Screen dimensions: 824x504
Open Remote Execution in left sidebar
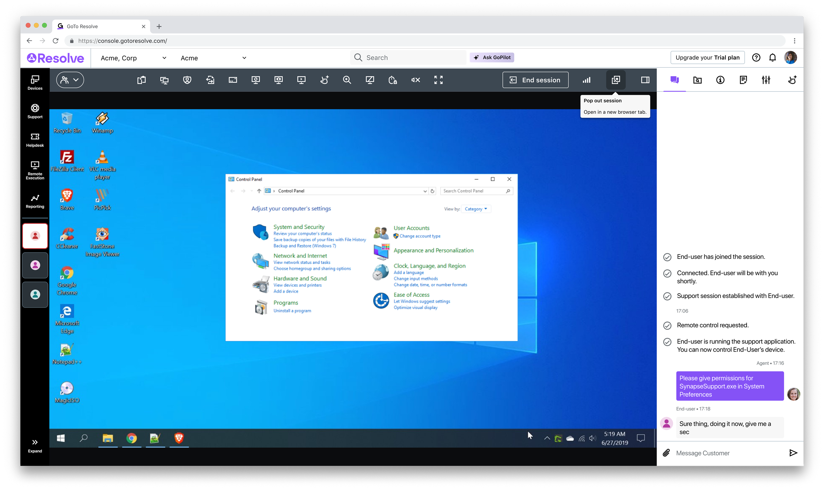[x=35, y=170]
